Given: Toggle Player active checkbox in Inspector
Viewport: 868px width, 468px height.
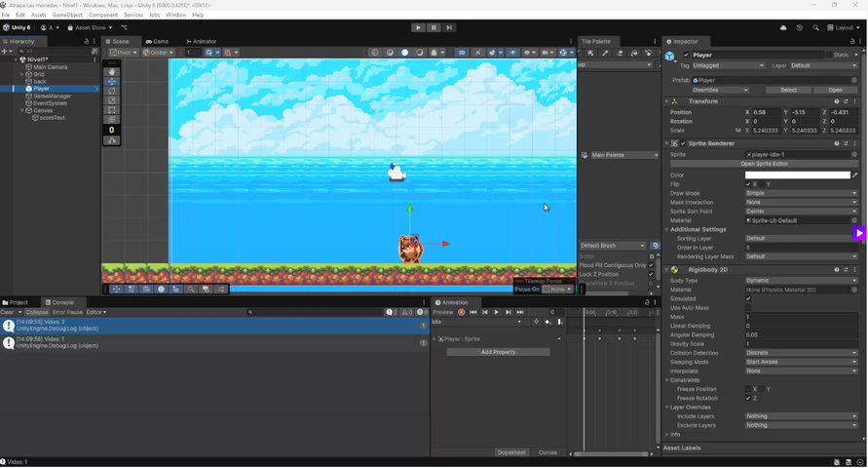Looking at the screenshot, I should point(687,55).
